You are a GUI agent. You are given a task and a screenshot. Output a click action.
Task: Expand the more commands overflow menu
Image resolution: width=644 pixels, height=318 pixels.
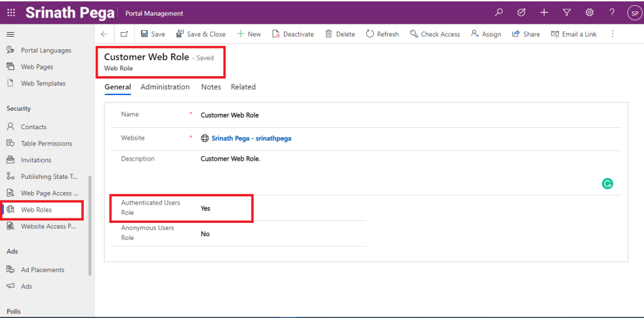[x=613, y=34]
